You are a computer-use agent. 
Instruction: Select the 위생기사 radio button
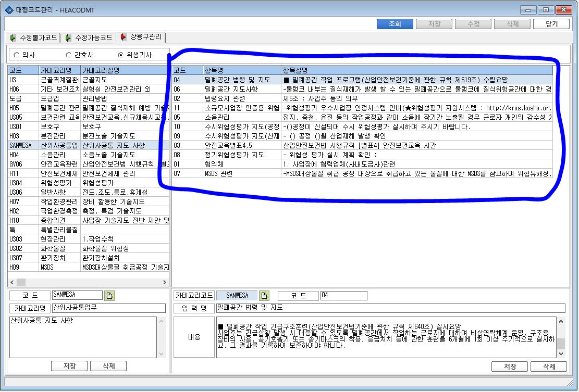pyautogui.click(x=120, y=55)
